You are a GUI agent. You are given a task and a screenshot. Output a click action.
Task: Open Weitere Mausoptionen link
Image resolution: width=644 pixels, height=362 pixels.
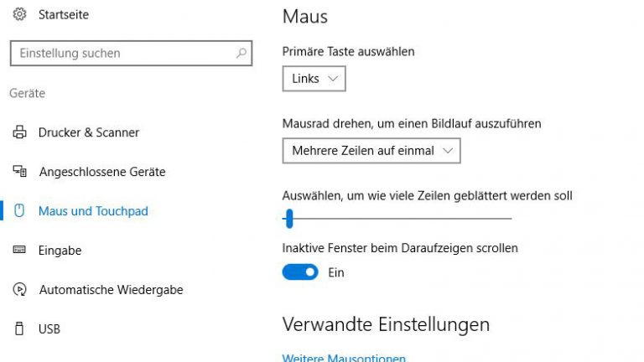click(344, 358)
